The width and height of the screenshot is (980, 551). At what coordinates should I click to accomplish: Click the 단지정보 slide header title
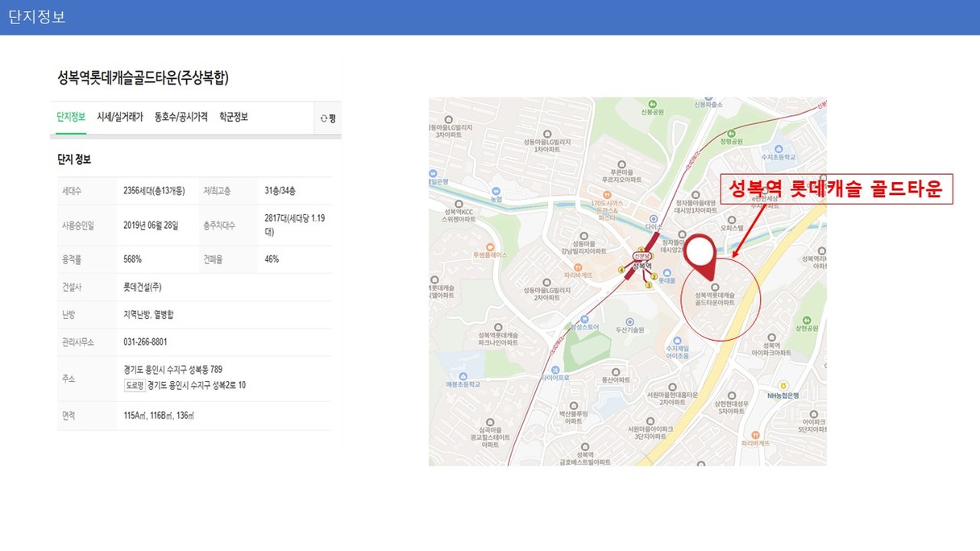click(x=37, y=17)
